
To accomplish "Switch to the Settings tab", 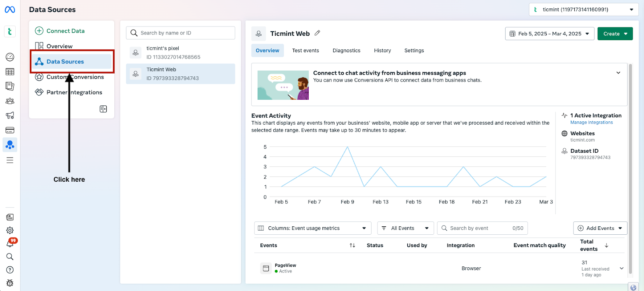I will click(414, 51).
